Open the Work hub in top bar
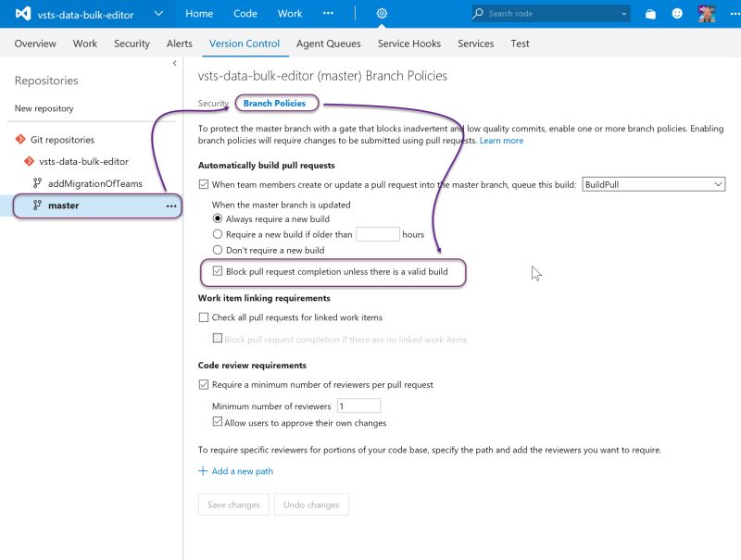The height and width of the screenshot is (560, 741). (x=290, y=14)
